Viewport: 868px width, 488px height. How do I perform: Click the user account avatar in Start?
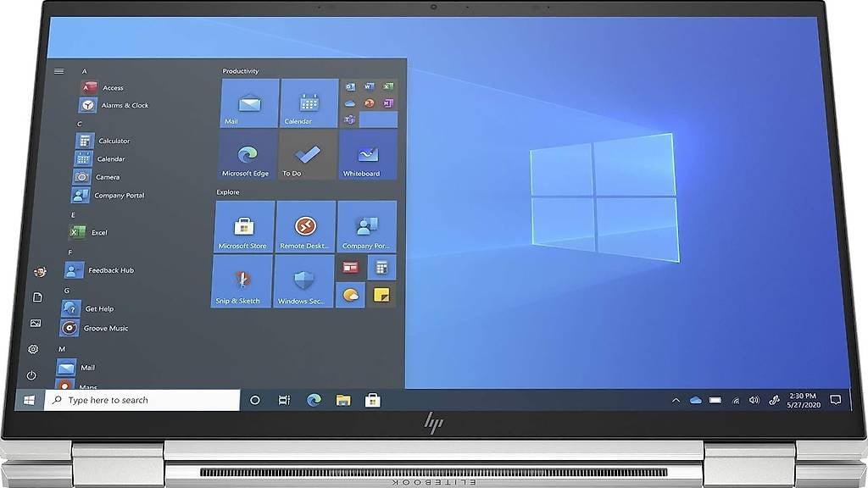click(x=40, y=271)
